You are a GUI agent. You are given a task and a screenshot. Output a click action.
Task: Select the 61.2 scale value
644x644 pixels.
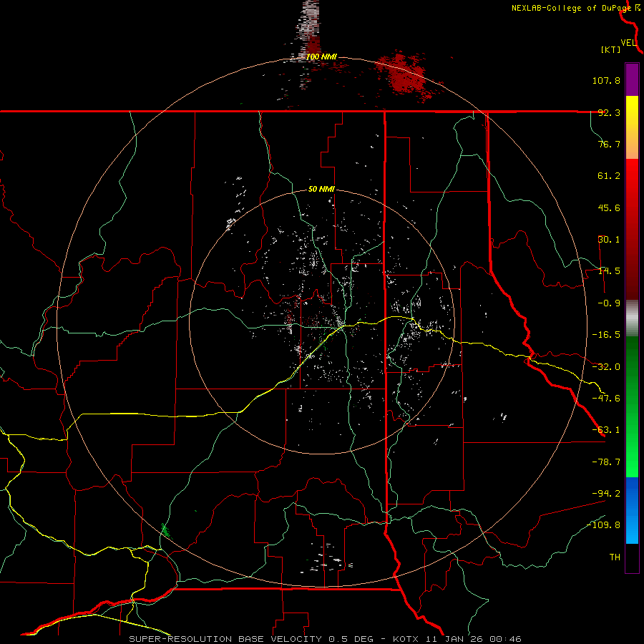(x=609, y=176)
